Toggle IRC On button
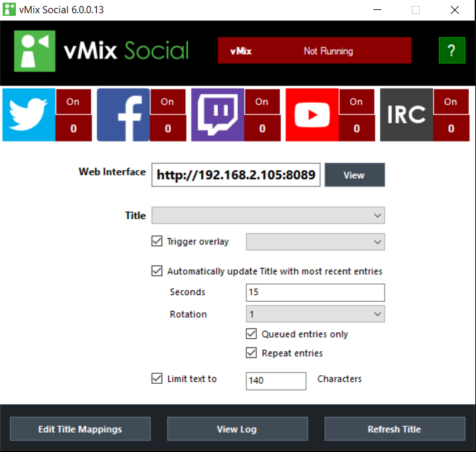476x452 pixels. (x=451, y=102)
